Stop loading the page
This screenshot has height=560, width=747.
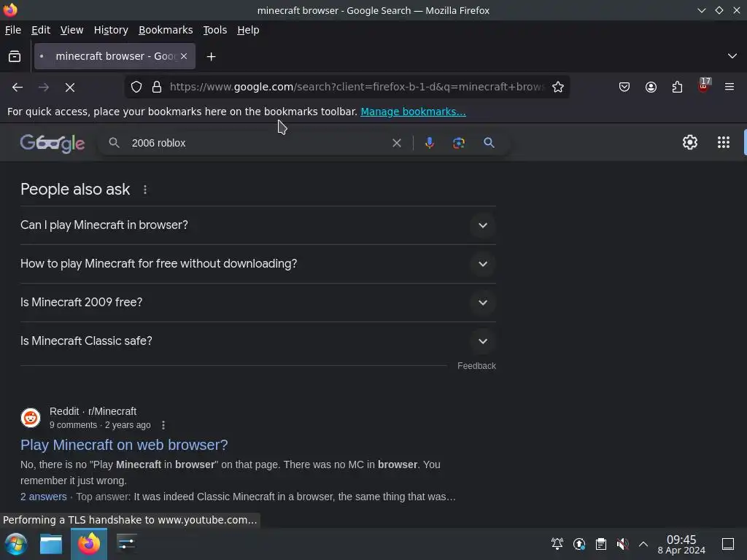(70, 87)
